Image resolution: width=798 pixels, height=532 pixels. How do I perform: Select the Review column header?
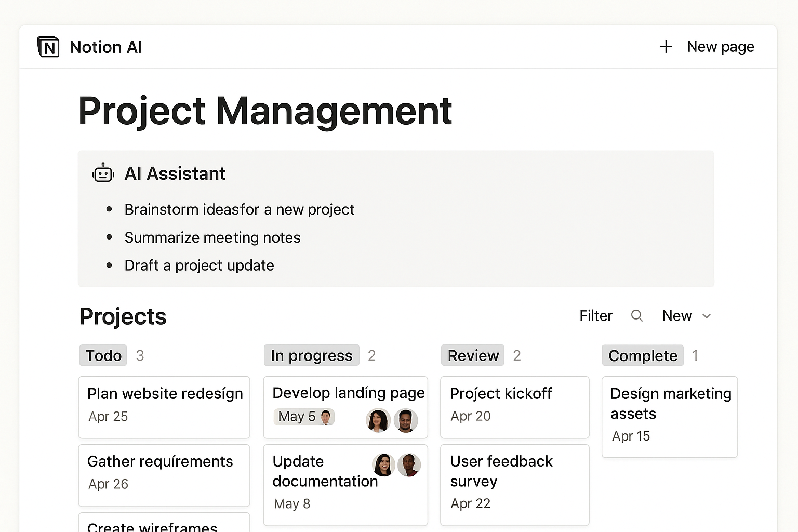pos(473,355)
